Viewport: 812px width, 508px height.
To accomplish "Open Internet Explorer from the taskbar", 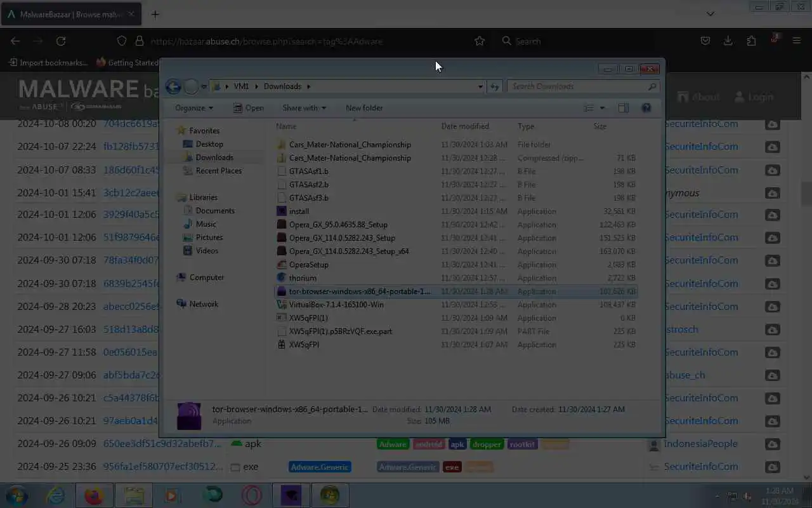I will (55, 495).
